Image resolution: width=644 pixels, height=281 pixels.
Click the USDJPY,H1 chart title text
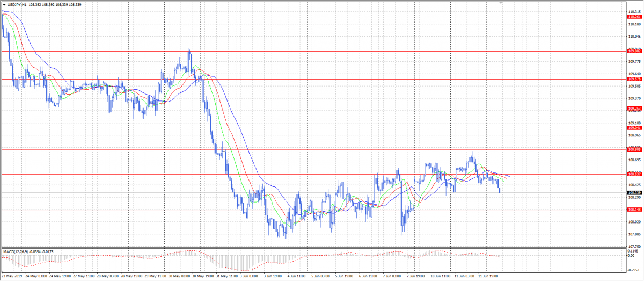pyautogui.click(x=17, y=4)
